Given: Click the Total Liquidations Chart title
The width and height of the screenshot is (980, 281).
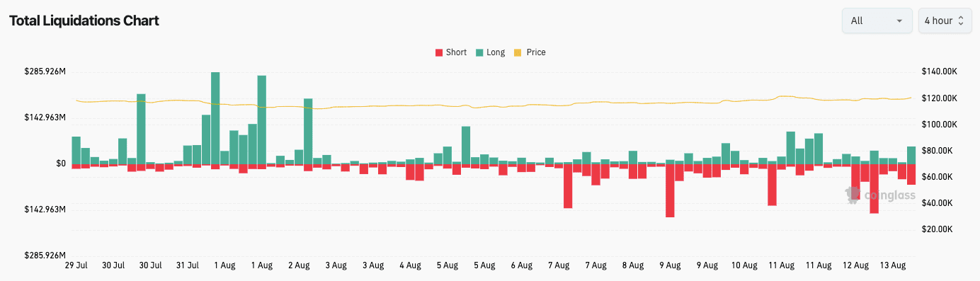Looking at the screenshot, I should click(x=84, y=21).
